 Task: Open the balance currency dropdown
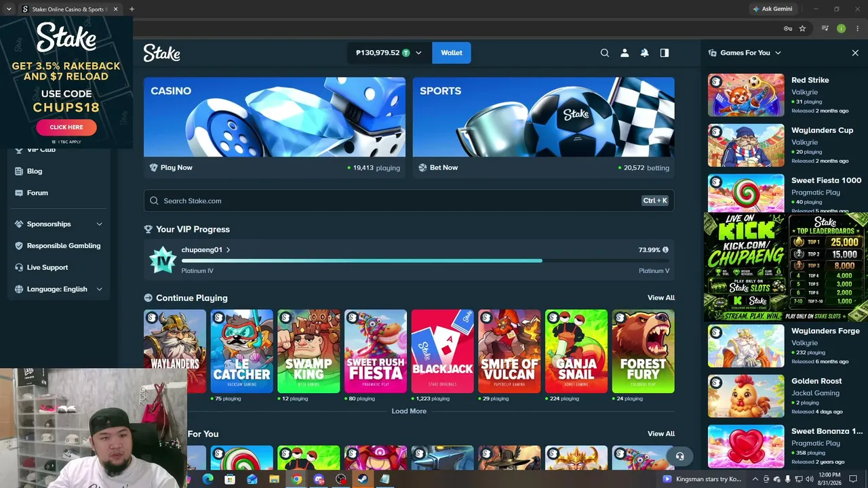tap(418, 53)
